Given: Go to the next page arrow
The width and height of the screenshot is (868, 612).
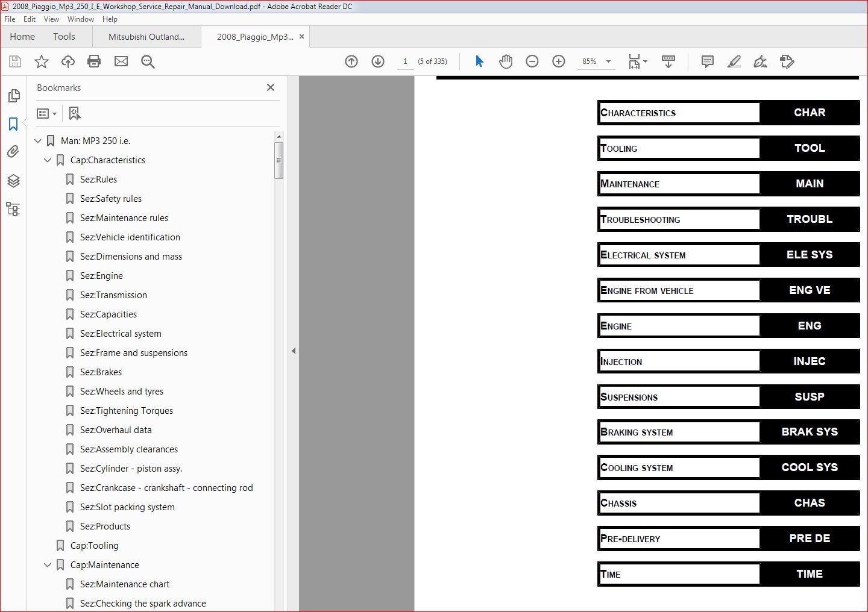Looking at the screenshot, I should pos(378,61).
